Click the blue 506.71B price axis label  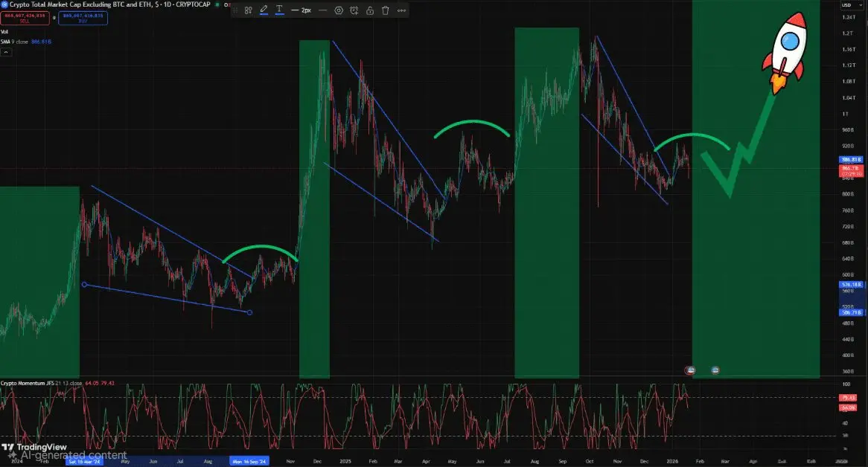coord(852,313)
